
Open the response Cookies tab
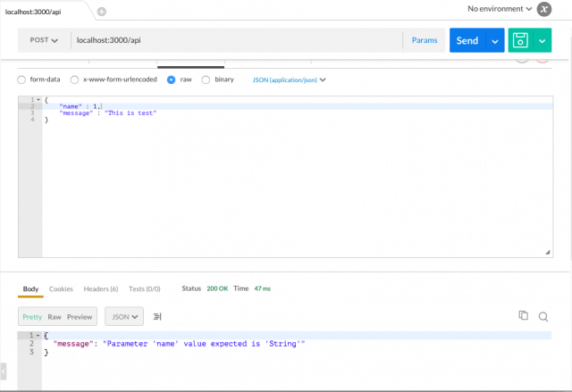[61, 289]
